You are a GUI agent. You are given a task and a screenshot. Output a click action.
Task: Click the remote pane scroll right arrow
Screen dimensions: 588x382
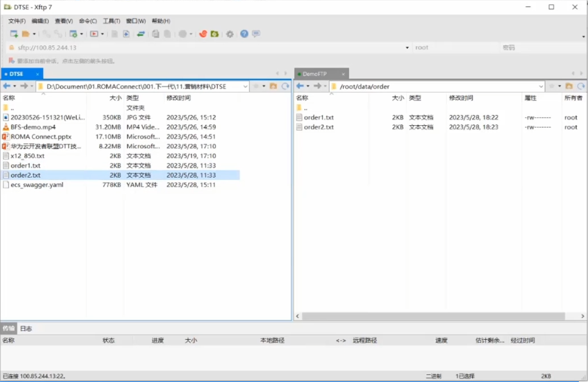582,316
